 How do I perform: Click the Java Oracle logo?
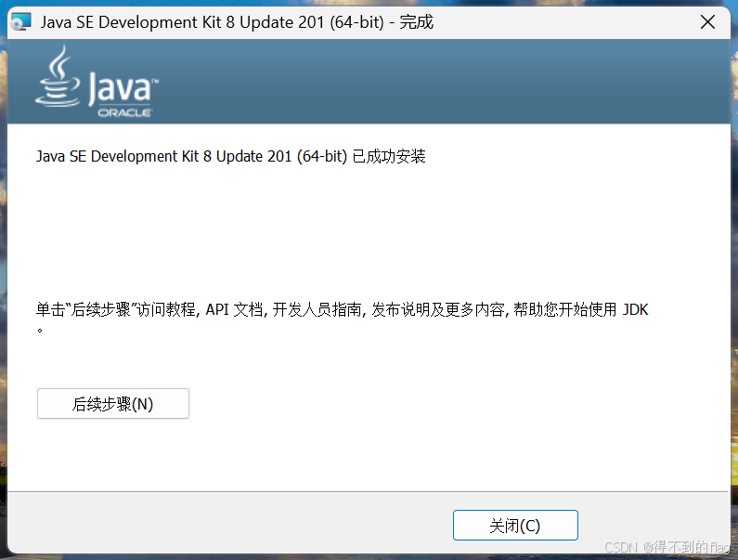pos(97,81)
